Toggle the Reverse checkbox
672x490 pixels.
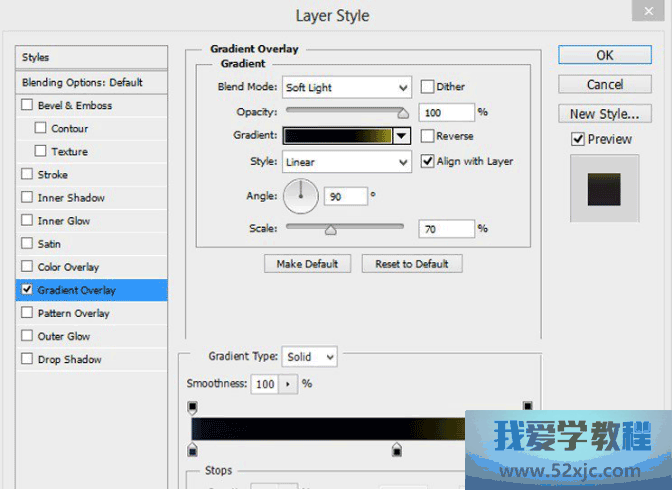(428, 136)
